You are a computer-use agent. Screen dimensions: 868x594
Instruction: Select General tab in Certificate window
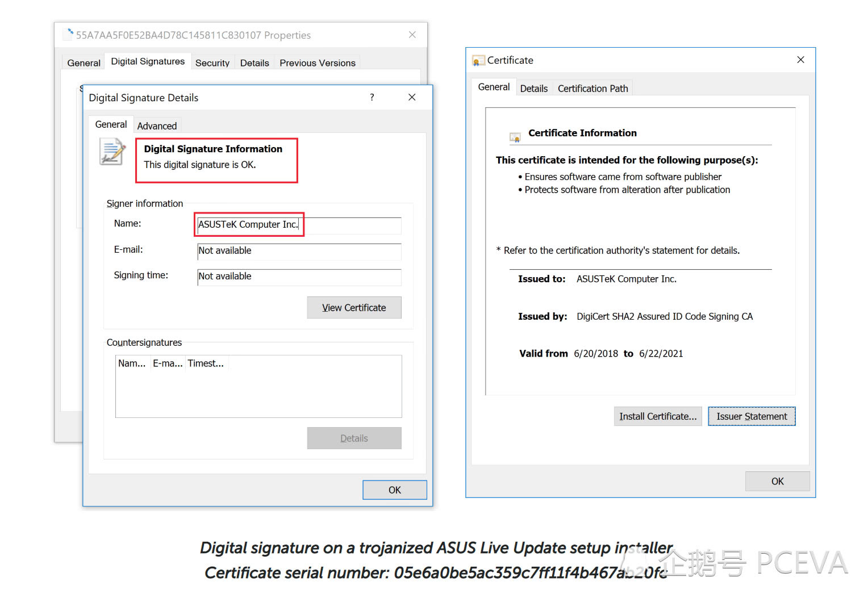click(494, 87)
